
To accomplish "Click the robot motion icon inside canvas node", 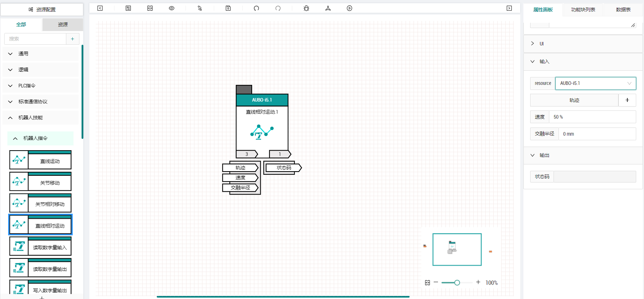I will coord(262,132).
